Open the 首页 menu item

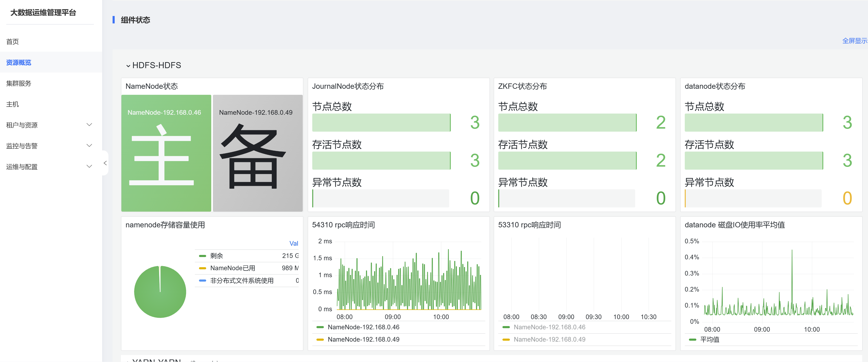[13, 41]
